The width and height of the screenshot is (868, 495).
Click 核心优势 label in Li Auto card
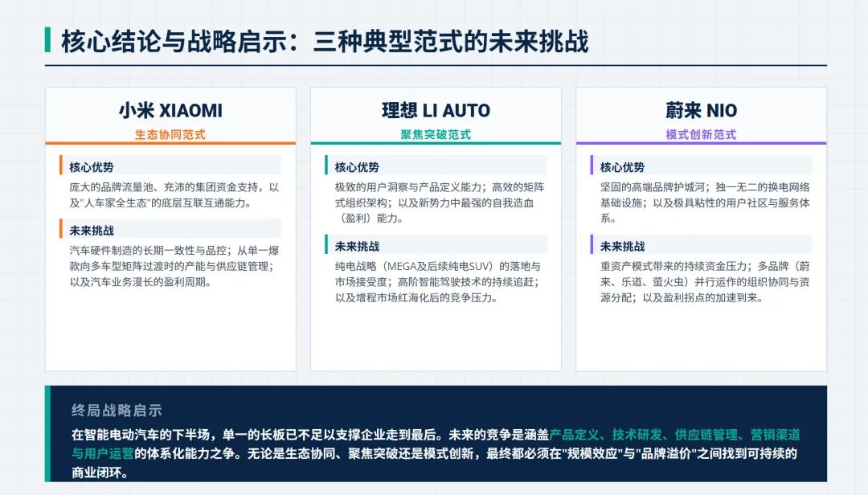pos(357,167)
